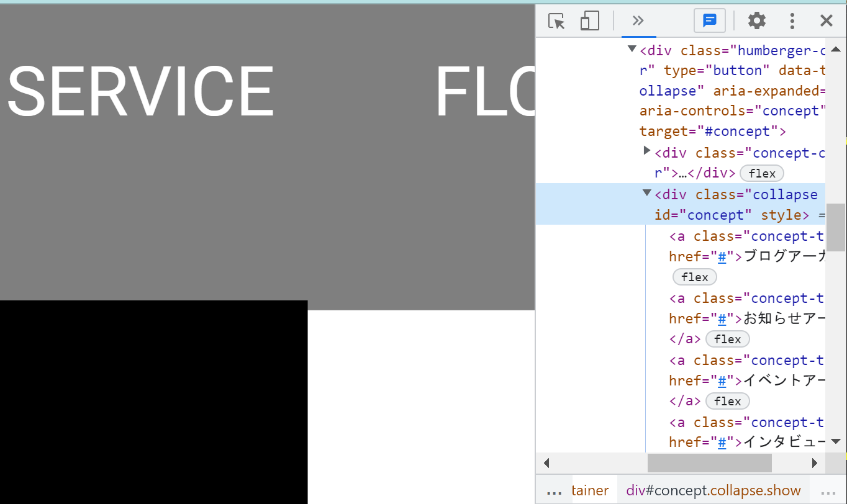Toggle the flex badge after the お知らせ anchor

click(727, 339)
